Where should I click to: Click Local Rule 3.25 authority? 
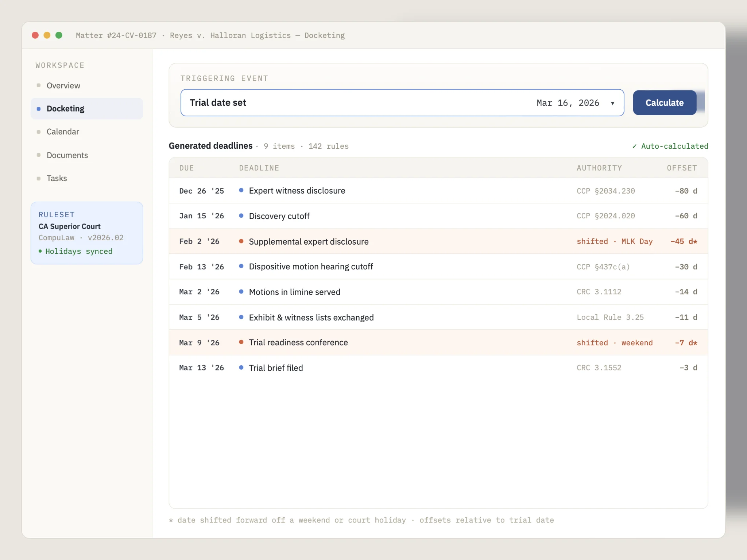click(610, 317)
